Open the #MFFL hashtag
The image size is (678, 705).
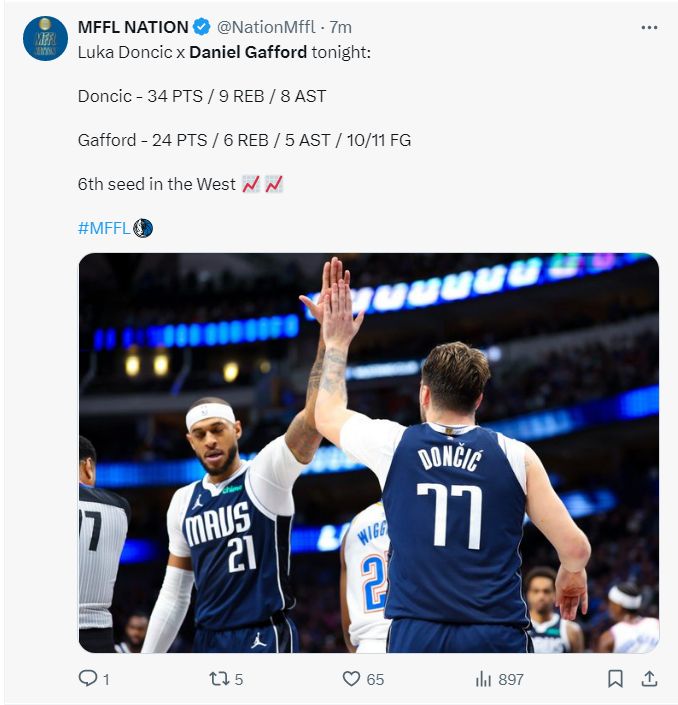pyautogui.click(x=104, y=228)
